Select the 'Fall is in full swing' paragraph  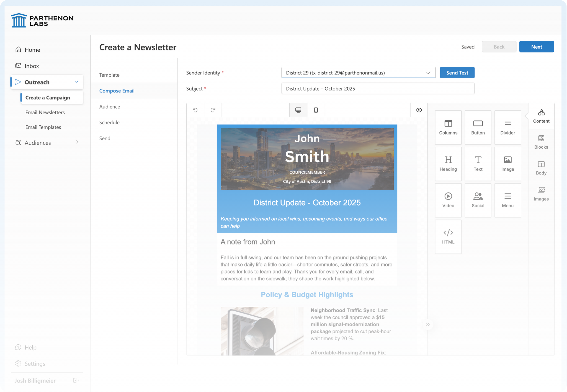pyautogui.click(x=306, y=268)
